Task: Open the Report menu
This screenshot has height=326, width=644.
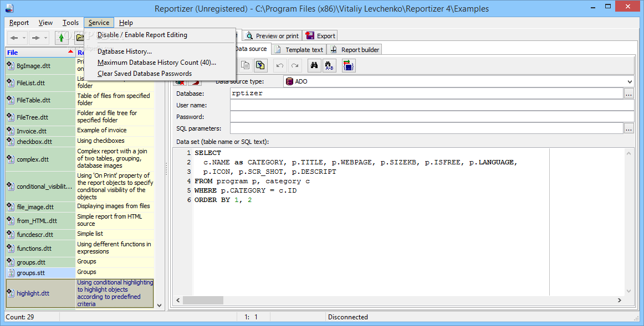Action: coord(19,23)
